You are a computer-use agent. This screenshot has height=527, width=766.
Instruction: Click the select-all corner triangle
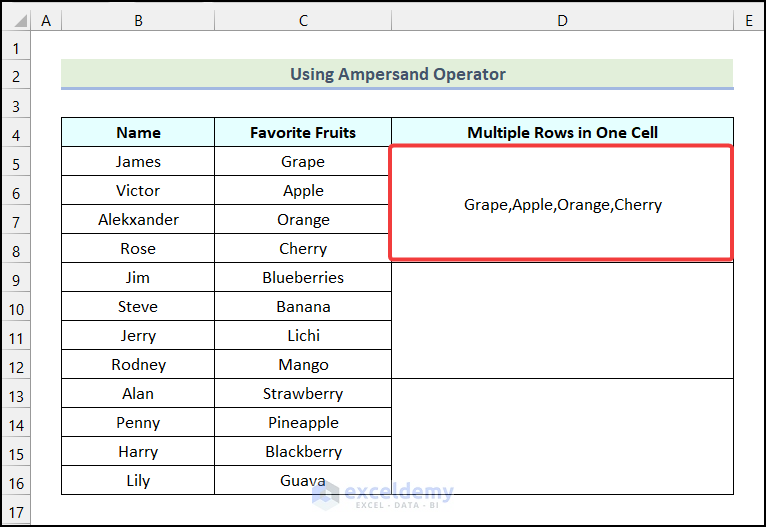pyautogui.click(x=16, y=20)
